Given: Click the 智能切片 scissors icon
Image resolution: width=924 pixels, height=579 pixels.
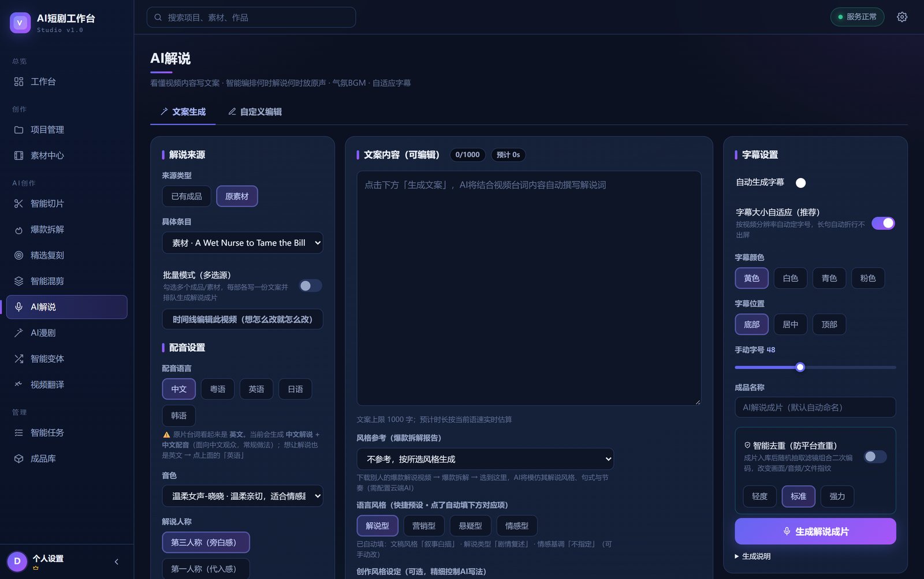Looking at the screenshot, I should (18, 203).
